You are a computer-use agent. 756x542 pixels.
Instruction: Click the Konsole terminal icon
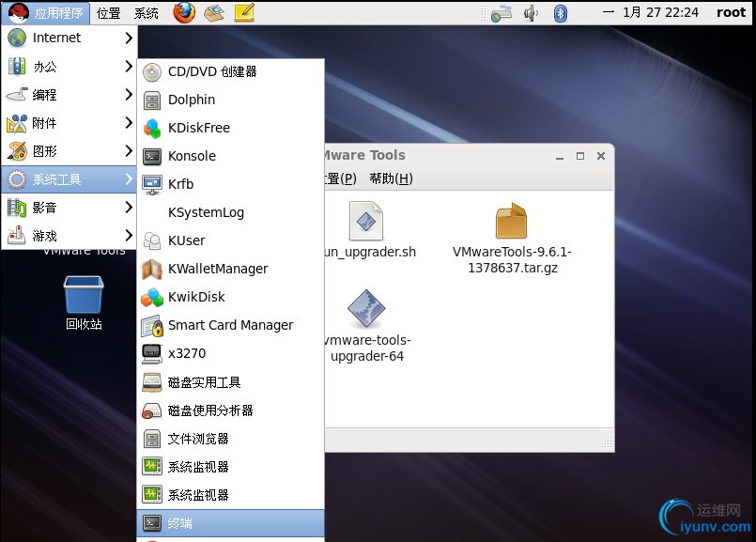[x=152, y=156]
